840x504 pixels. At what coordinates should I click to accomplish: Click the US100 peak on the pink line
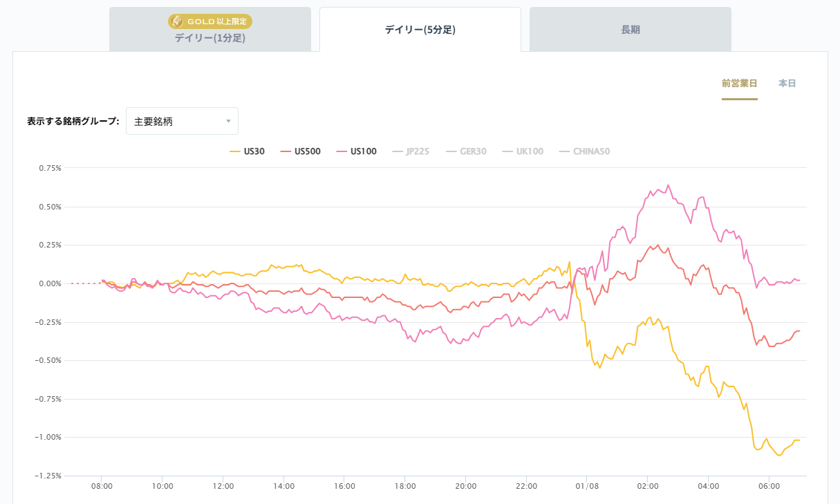tap(668, 185)
